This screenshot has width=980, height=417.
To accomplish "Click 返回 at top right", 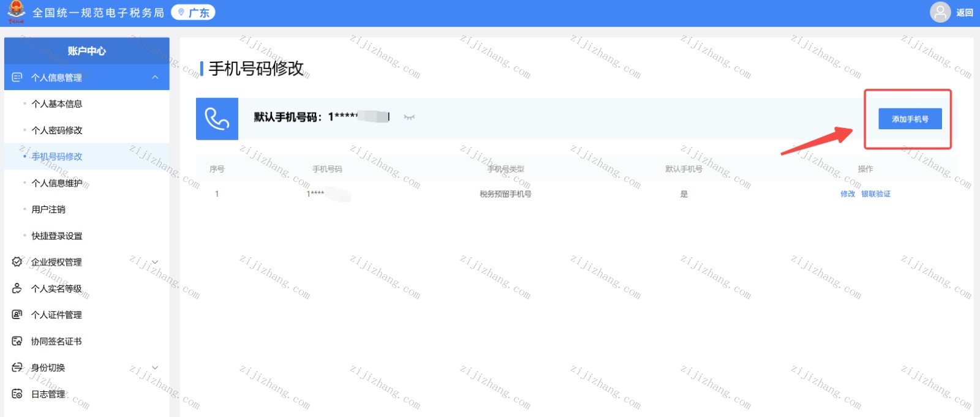I will [x=965, y=13].
